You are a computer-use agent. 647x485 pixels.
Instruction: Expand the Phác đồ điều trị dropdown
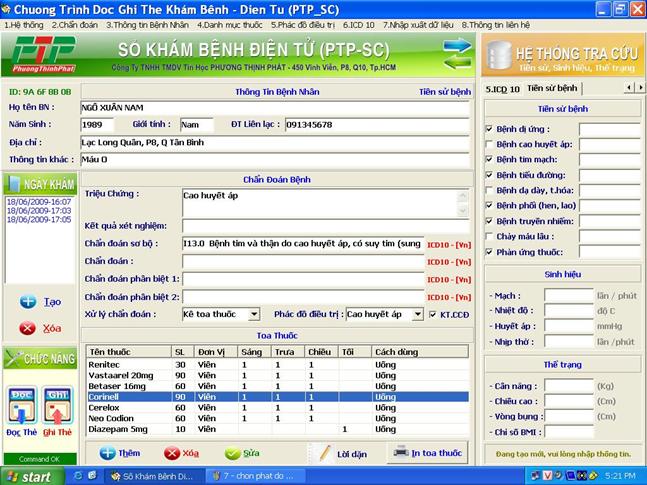click(418, 314)
